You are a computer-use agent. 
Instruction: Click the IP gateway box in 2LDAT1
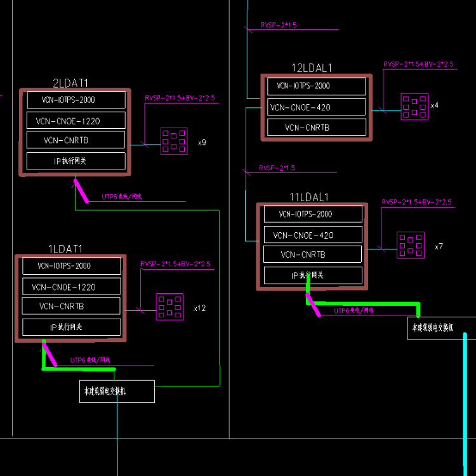pos(76,161)
